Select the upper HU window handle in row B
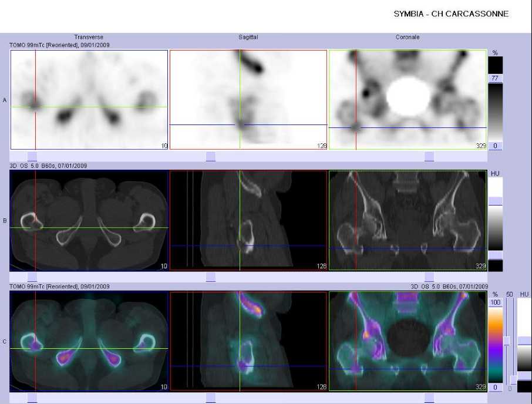Image resolution: width=532 pixels, height=404 pixels. 496,201
